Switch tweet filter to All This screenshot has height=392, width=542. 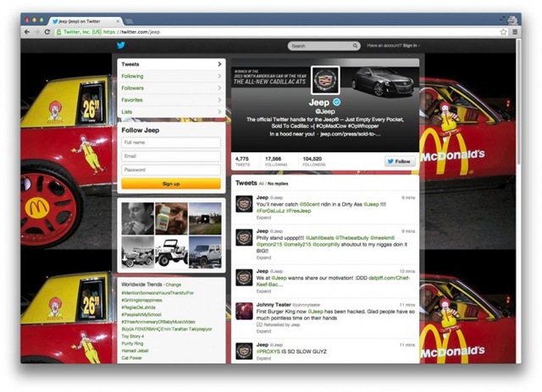pos(262,183)
